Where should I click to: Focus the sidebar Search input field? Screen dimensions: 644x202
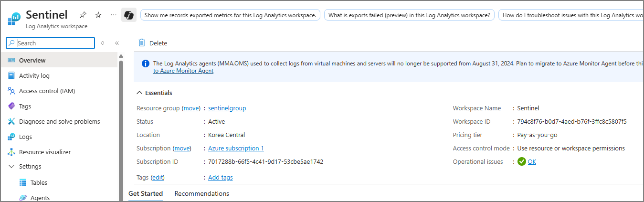[51, 43]
